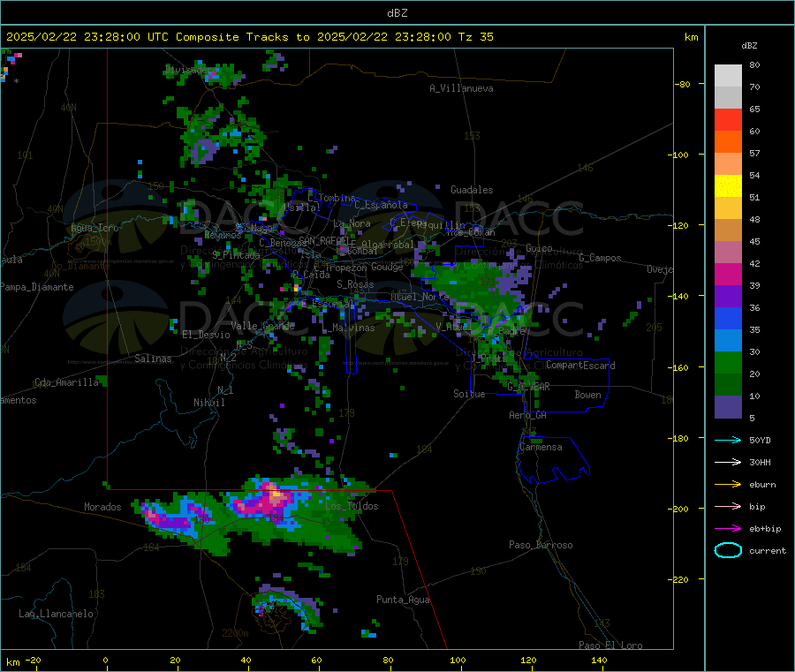Click the 'Aero_GA' map label
Screen dimensions: 795x672
[x=528, y=415]
